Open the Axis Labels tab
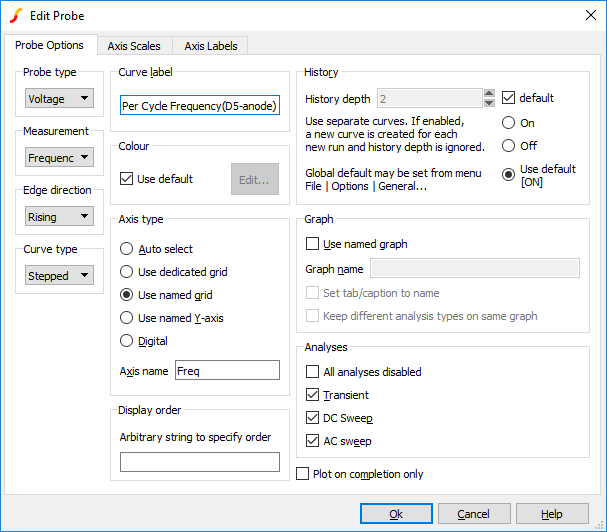 tap(210, 46)
